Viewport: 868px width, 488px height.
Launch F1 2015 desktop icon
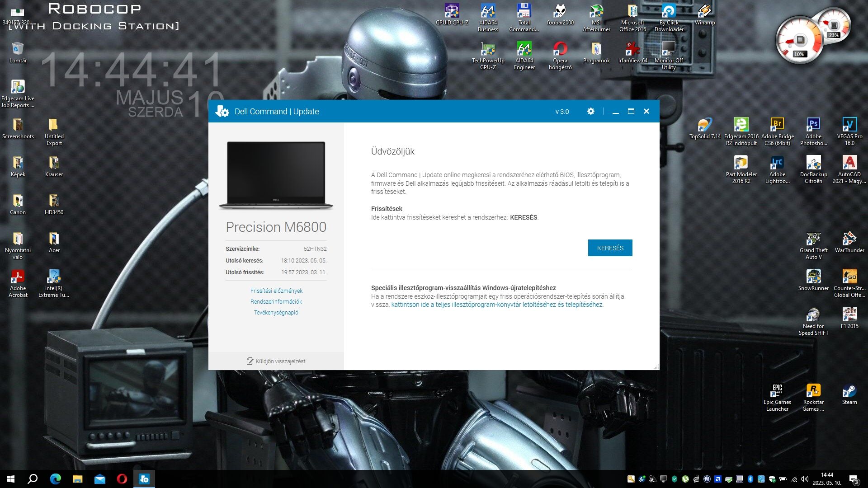coord(849,318)
